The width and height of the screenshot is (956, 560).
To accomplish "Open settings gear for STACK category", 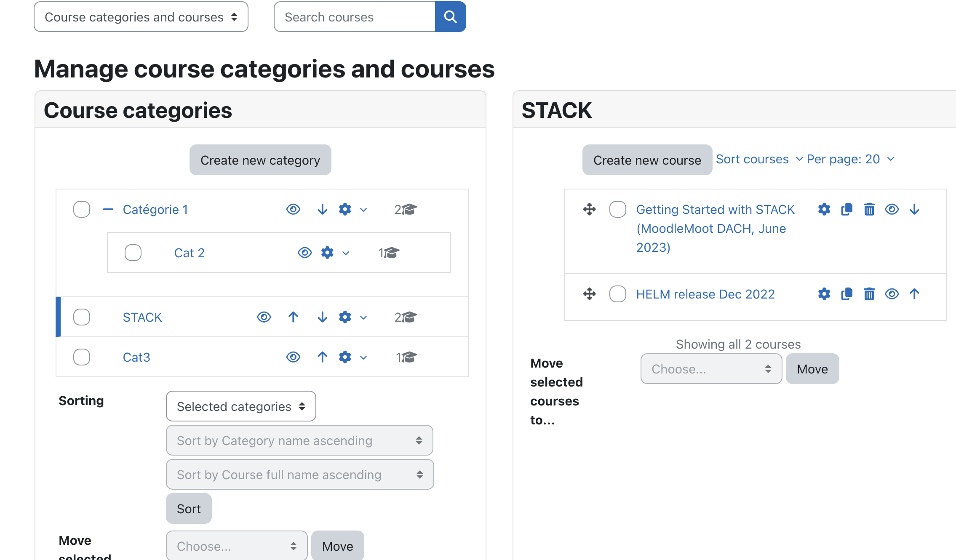I will click(x=345, y=317).
